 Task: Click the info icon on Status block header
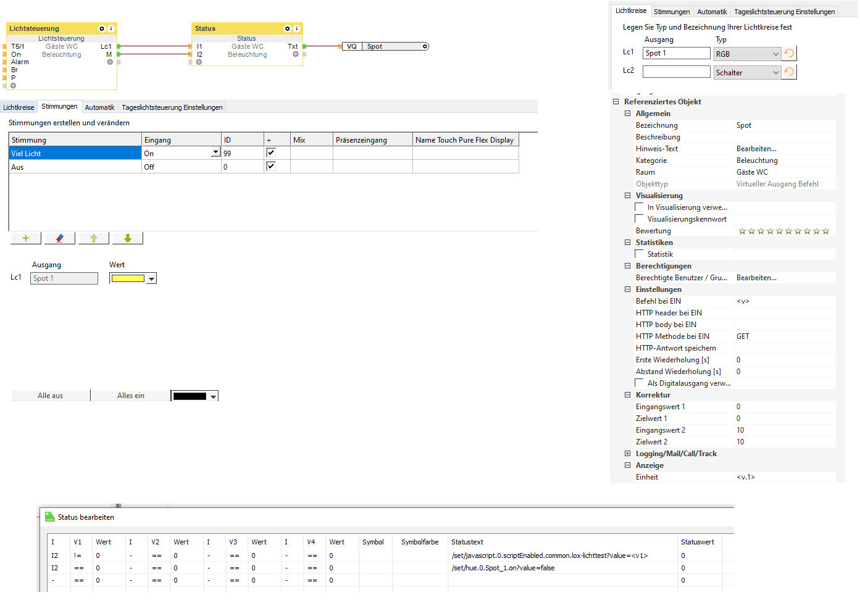pos(296,28)
